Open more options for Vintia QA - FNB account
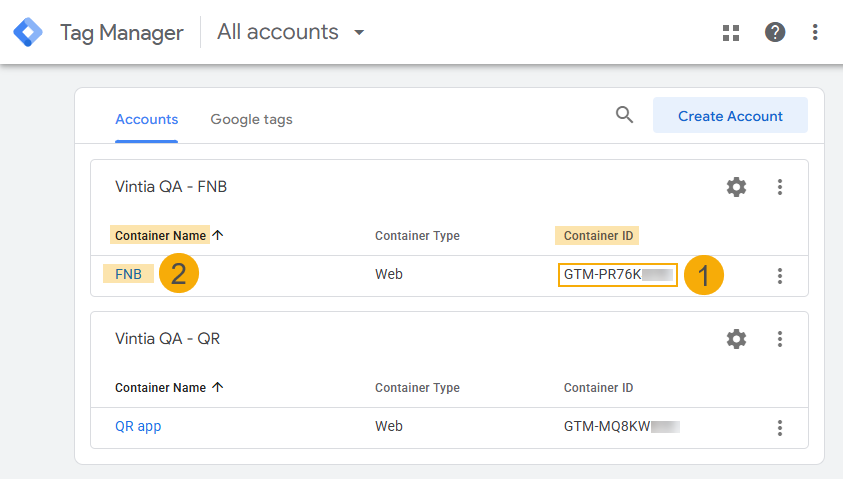Screen dimensions: 843x479 click(780, 187)
